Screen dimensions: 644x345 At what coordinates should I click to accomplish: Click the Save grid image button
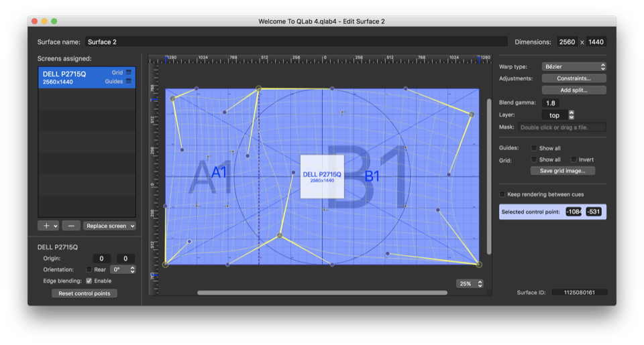tap(562, 171)
